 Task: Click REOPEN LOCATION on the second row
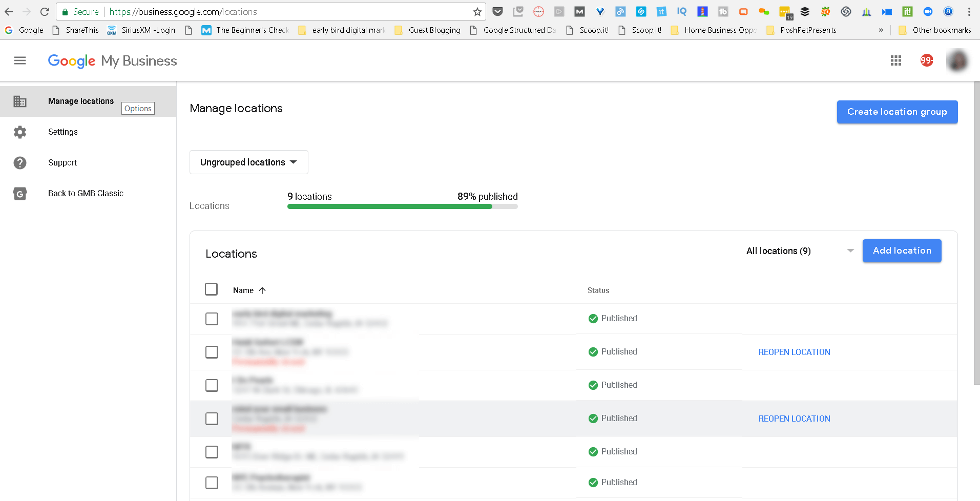tap(794, 352)
